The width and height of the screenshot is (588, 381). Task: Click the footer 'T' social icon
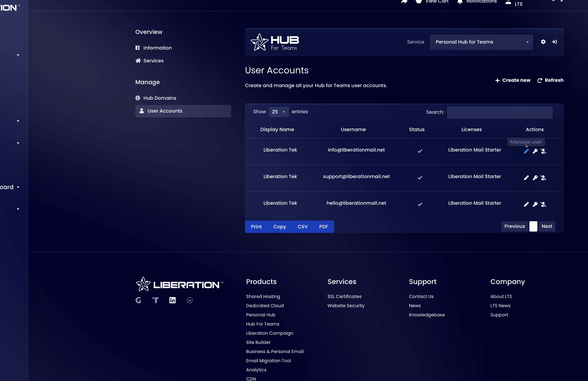pyautogui.click(x=155, y=300)
